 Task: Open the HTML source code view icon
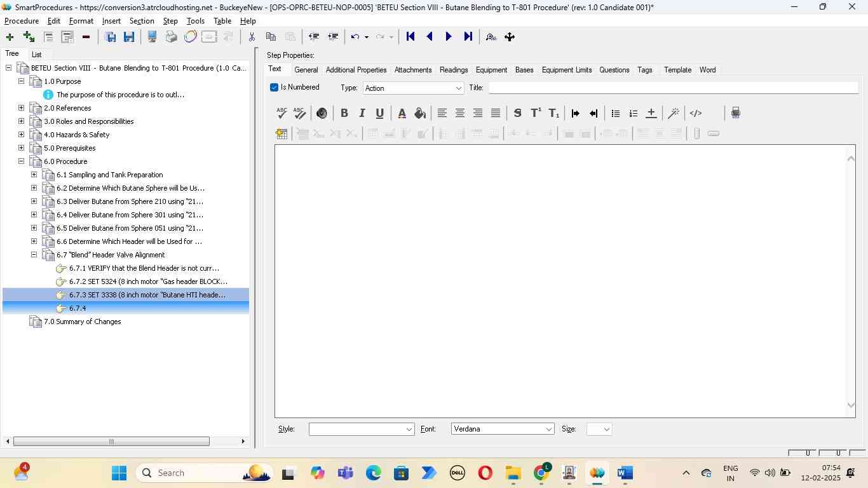(696, 113)
